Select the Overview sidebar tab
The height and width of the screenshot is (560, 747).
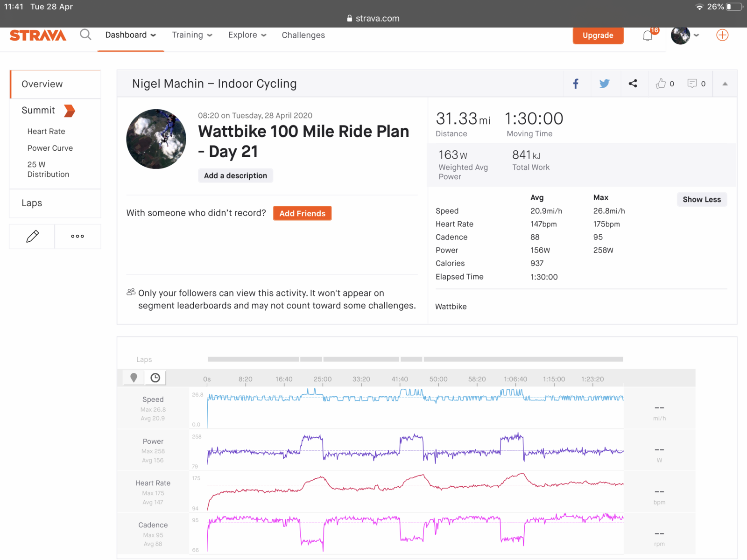pyautogui.click(x=55, y=84)
